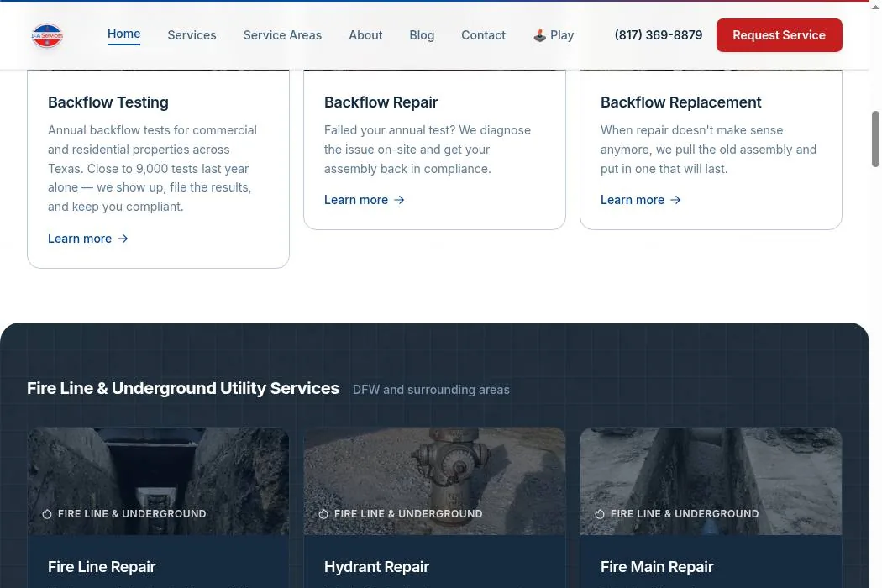Click the Backflow Testing description paragraph
Image resolution: width=882 pixels, height=588 pixels.
pos(152,168)
